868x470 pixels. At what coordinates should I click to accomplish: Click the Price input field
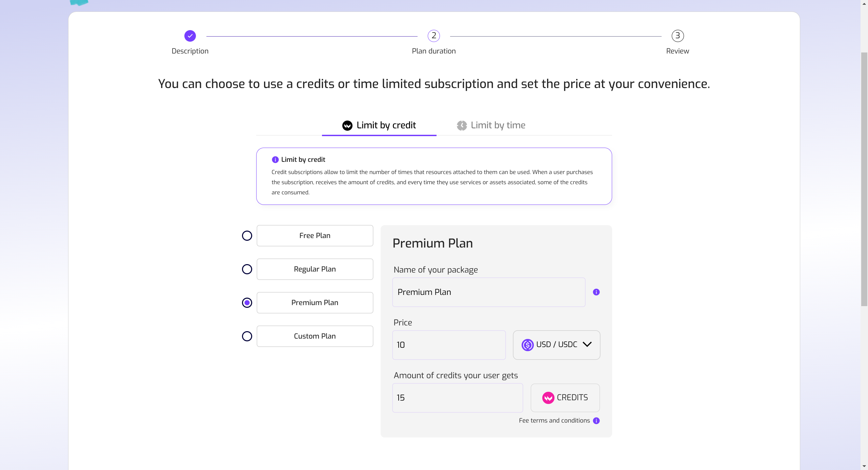(448, 345)
